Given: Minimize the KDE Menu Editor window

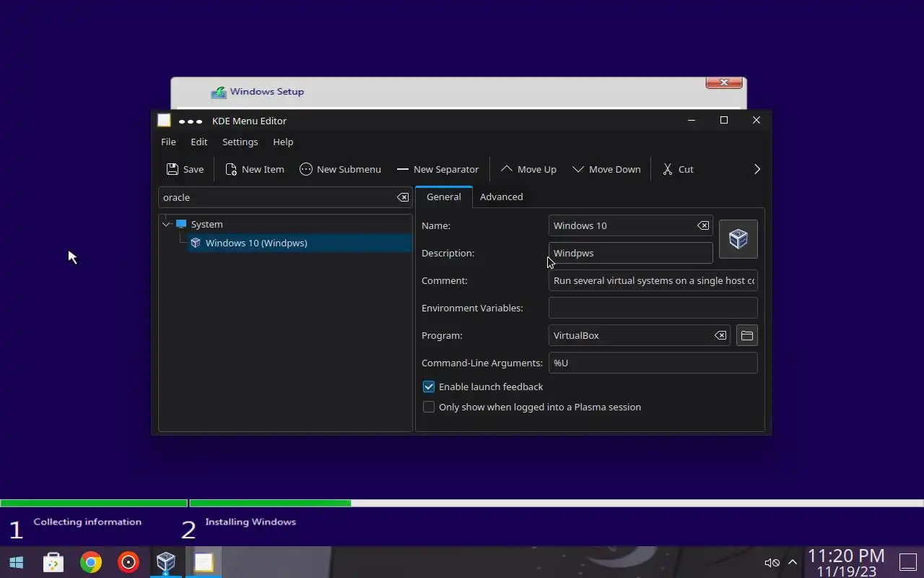Looking at the screenshot, I should 692,120.
